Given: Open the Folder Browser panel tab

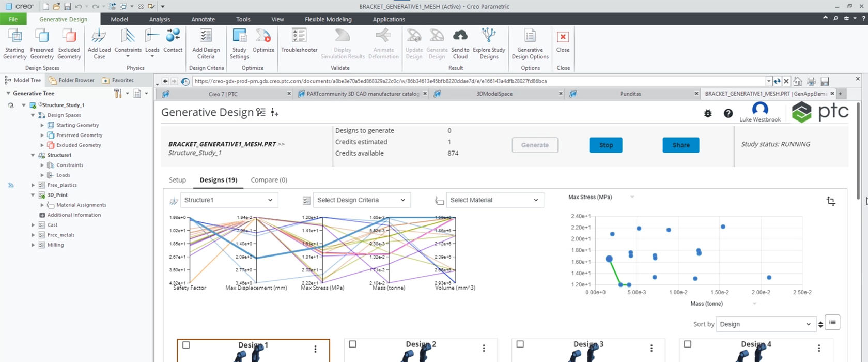Looking at the screenshot, I should point(72,80).
